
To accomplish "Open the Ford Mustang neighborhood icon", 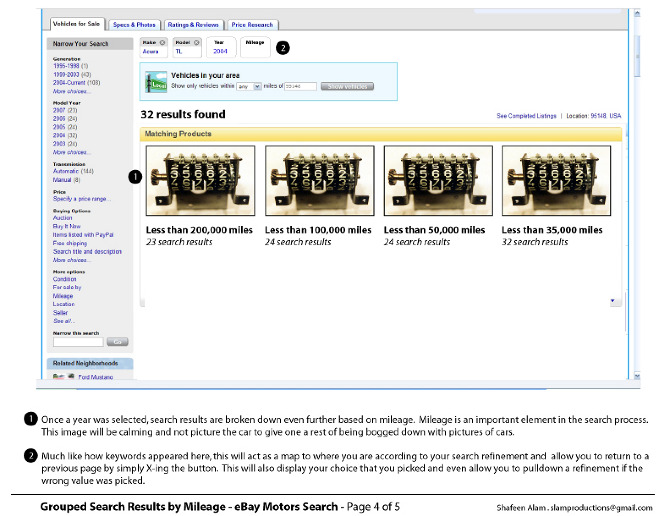I will [64, 377].
